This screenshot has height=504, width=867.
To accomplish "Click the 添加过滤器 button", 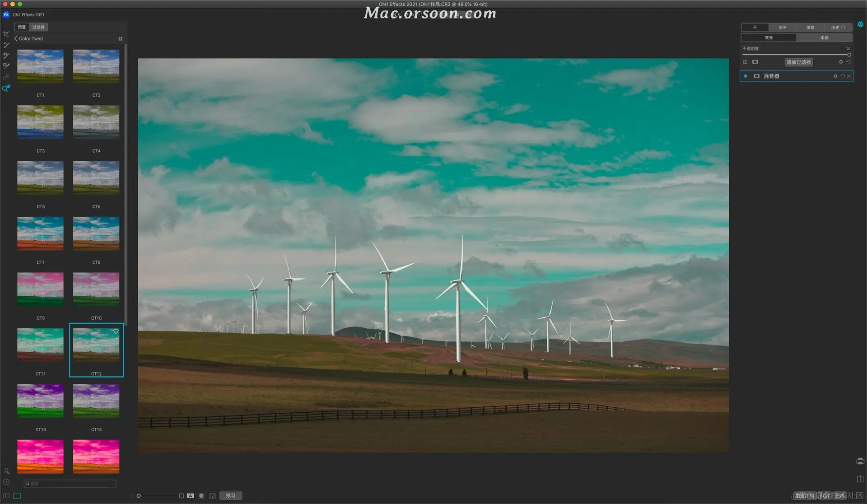I will [798, 62].
